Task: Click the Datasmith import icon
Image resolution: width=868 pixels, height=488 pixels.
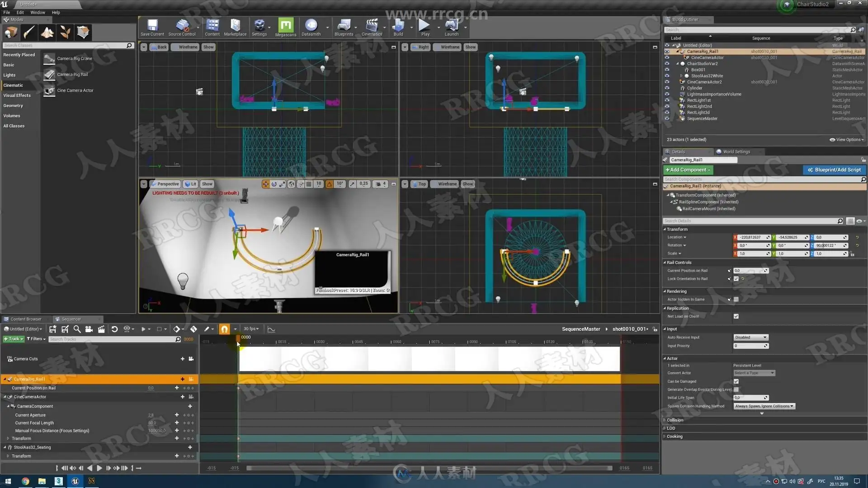Action: pyautogui.click(x=311, y=27)
